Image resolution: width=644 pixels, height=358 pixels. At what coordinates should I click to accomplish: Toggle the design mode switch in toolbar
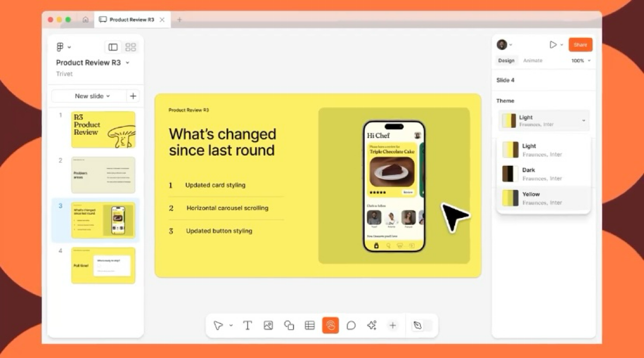422,325
